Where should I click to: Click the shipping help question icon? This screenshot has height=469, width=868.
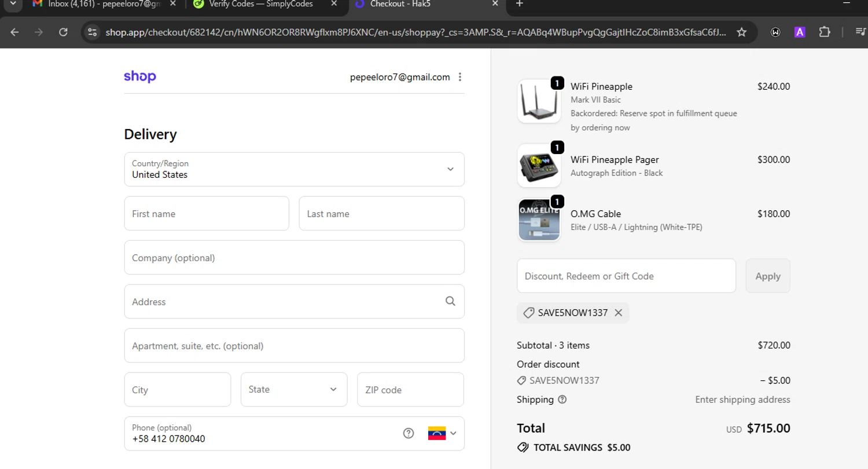[562, 400]
